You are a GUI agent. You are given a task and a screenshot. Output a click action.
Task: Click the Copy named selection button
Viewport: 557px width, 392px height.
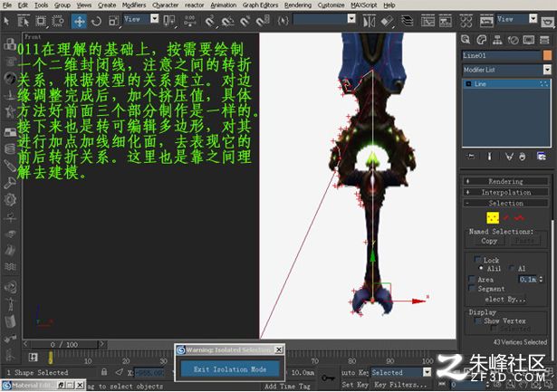(489, 241)
